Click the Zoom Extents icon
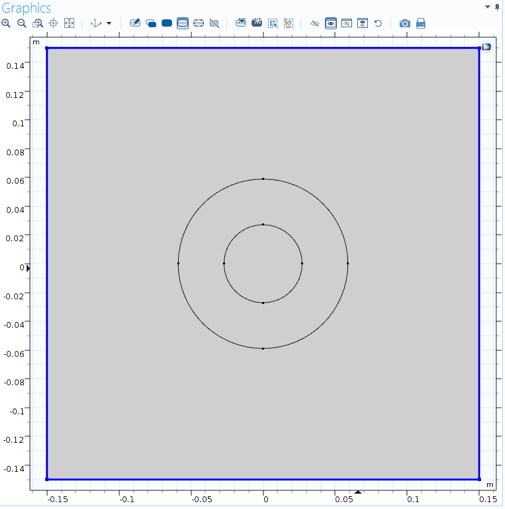Screen dimensions: 505x509 [x=69, y=23]
